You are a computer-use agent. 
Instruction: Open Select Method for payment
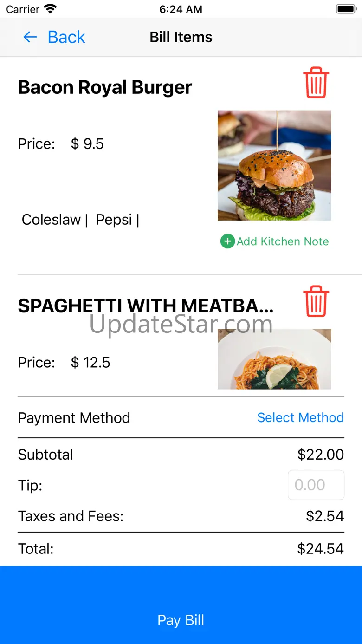tap(300, 417)
